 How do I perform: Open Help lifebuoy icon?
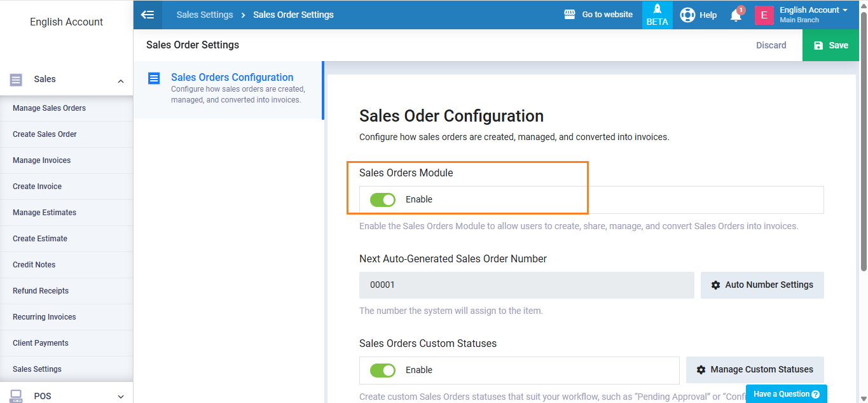687,15
